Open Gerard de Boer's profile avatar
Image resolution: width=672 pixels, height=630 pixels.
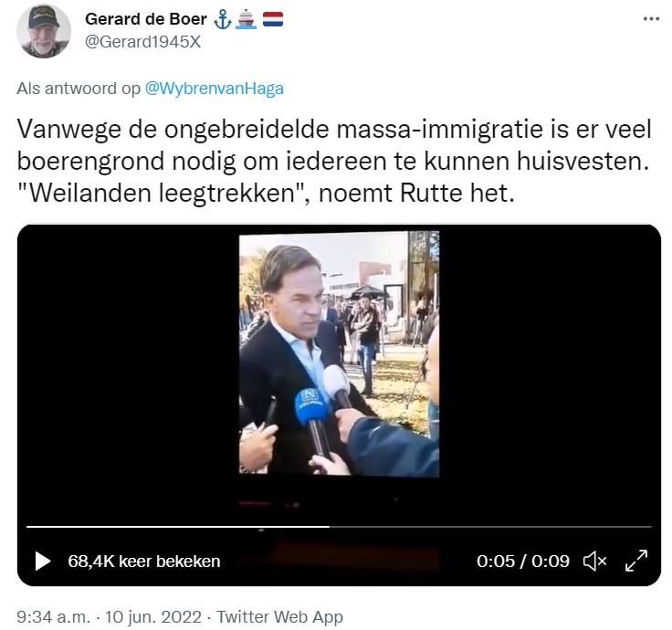[x=43, y=31]
